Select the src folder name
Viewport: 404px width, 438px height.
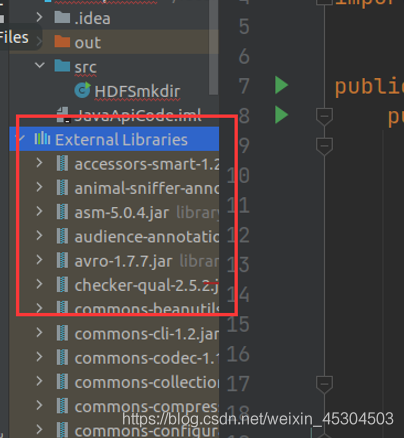(x=86, y=67)
